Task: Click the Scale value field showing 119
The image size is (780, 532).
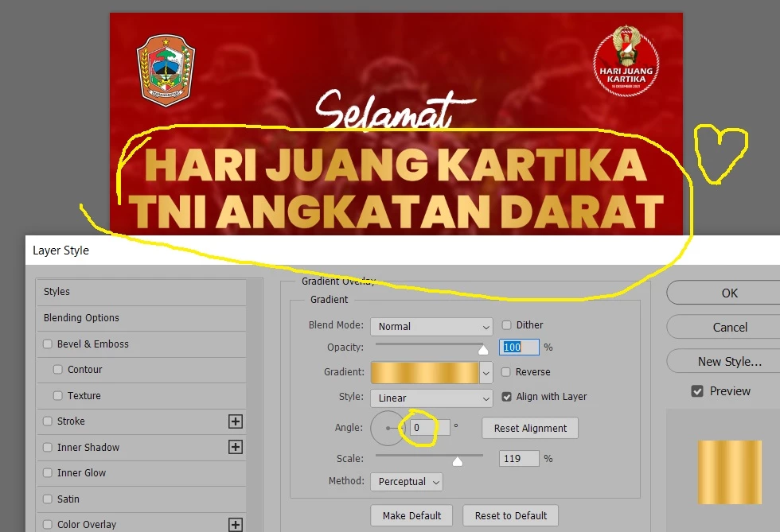Action: [x=519, y=458]
